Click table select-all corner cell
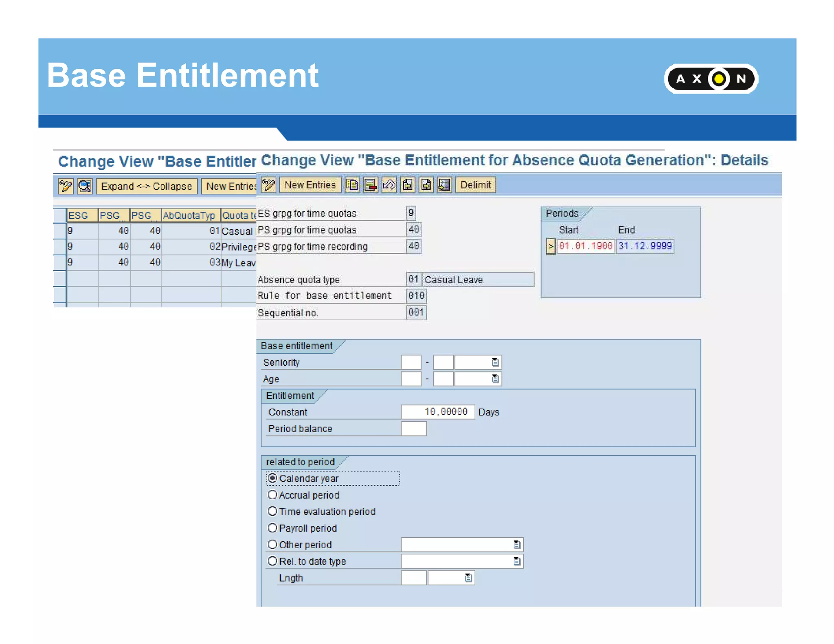 click(x=60, y=215)
